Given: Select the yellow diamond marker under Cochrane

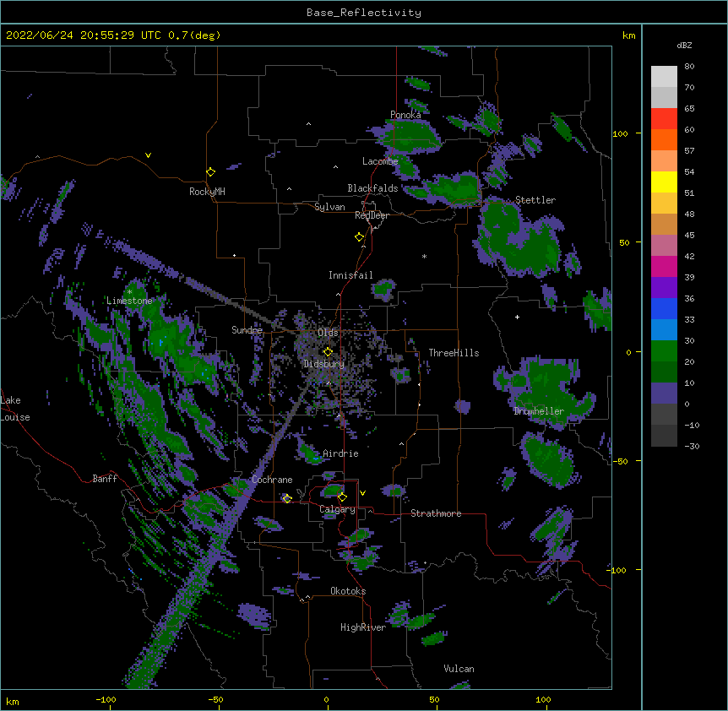Looking at the screenshot, I should tap(287, 498).
